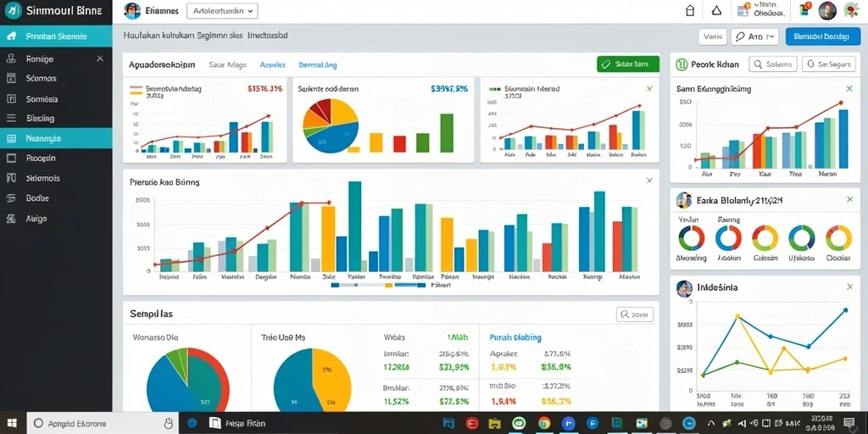This screenshot has height=434, width=868.
Task: Click the avatar beside Eliannes
Action: [x=131, y=10]
